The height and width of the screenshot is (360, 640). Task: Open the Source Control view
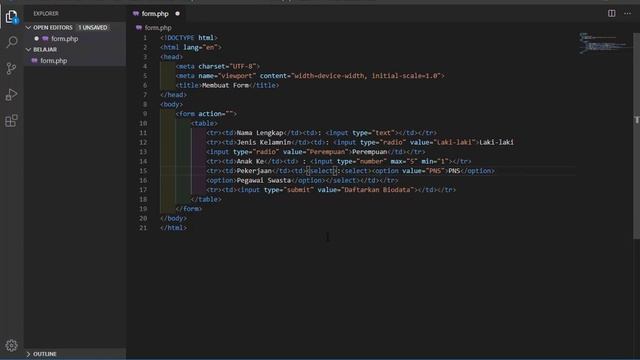click(11, 68)
